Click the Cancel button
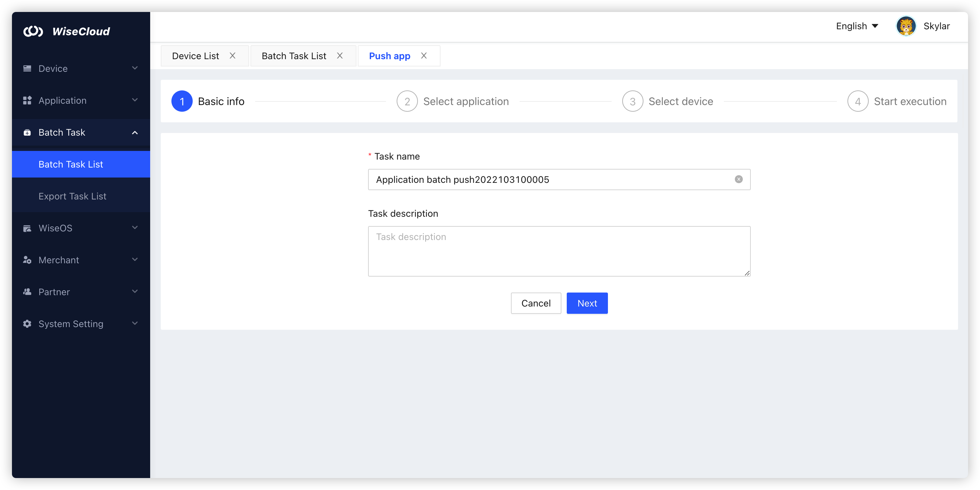Screen dimensions: 980x490 [x=536, y=303]
